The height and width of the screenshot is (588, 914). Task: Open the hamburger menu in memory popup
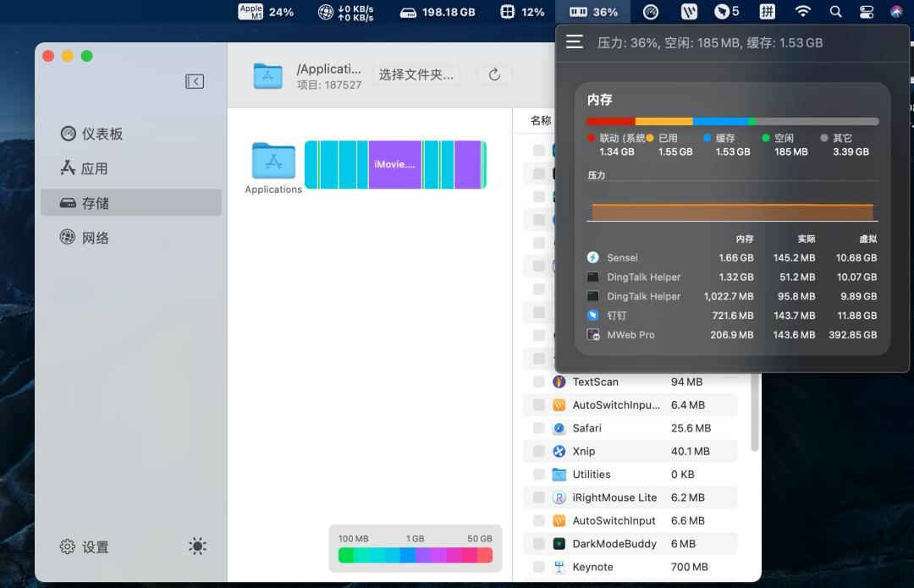point(575,41)
